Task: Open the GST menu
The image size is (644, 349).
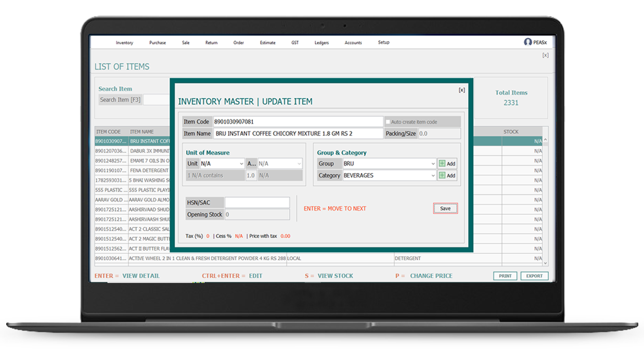Action: tap(295, 43)
